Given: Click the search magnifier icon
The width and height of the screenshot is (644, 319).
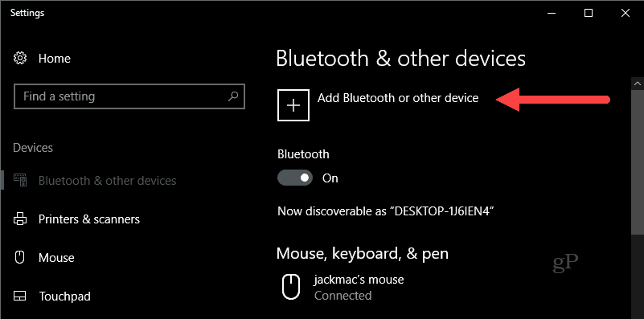Looking at the screenshot, I should [233, 96].
